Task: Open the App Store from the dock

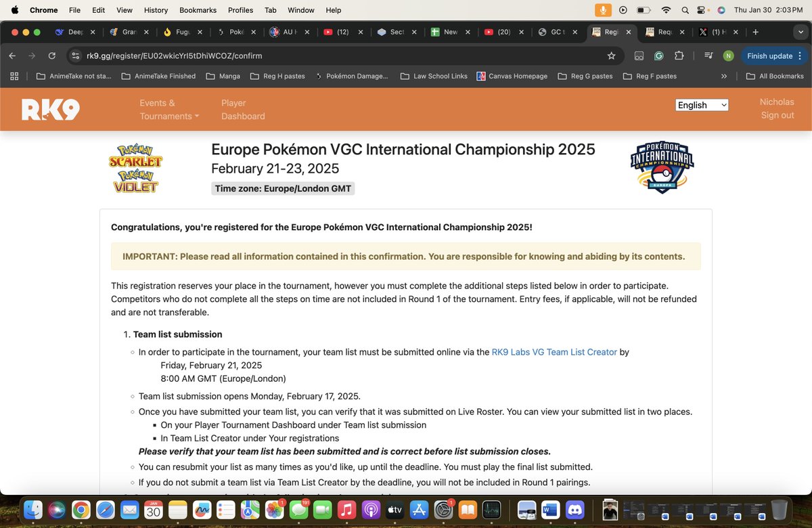Action: point(419,509)
